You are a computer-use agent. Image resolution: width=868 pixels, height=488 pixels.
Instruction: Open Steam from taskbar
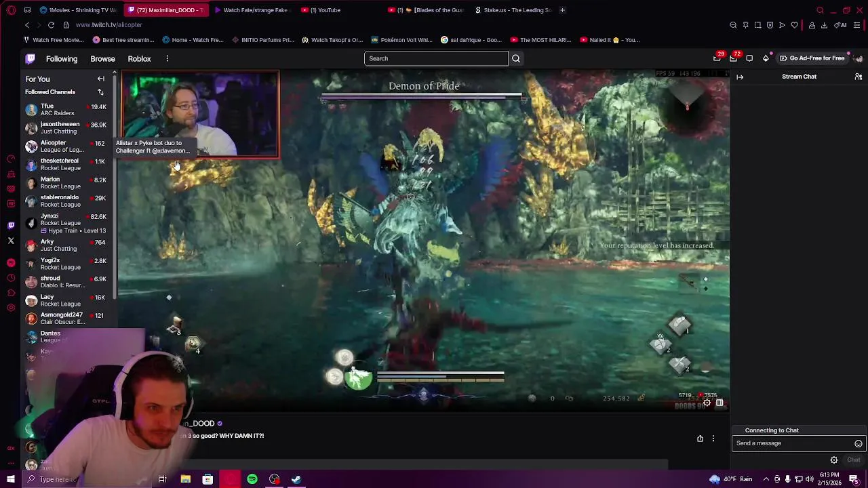(x=296, y=479)
